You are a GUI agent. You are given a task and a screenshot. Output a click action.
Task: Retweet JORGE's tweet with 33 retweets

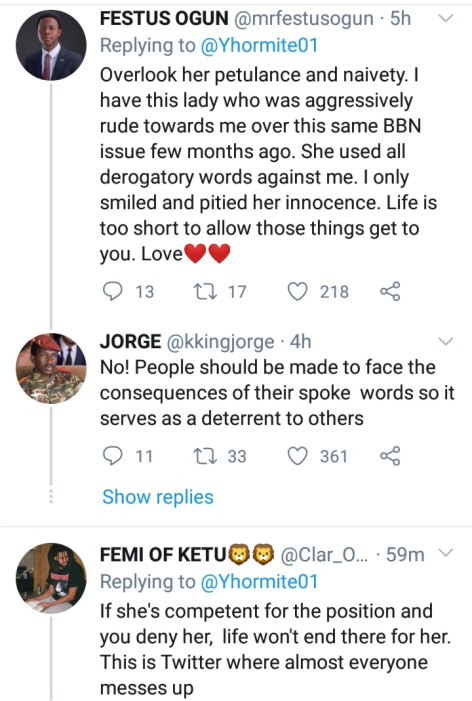[205, 456]
